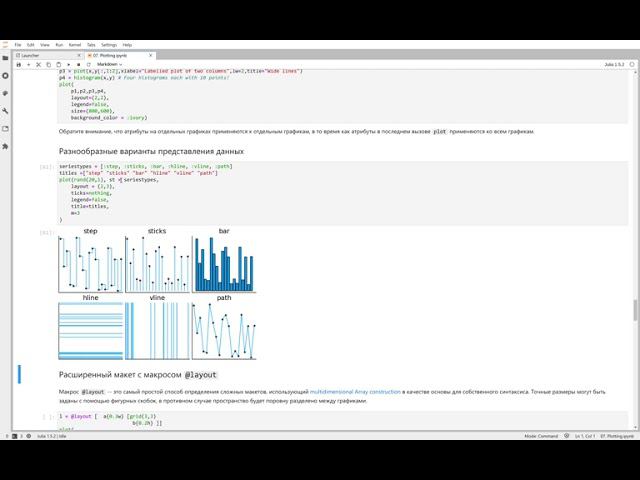Open the Extension Manager puzzle icon
Screen dimensions: 640x480
5,146
